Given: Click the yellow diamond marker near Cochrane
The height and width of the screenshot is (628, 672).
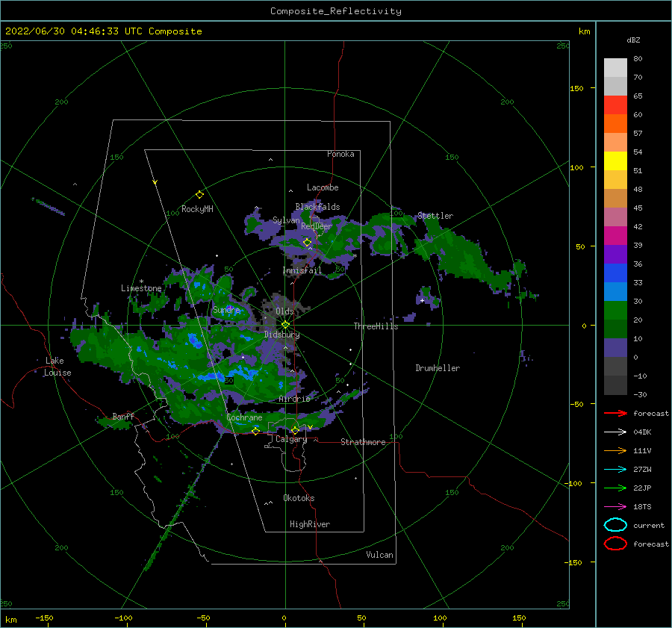Looking at the screenshot, I should 255,431.
